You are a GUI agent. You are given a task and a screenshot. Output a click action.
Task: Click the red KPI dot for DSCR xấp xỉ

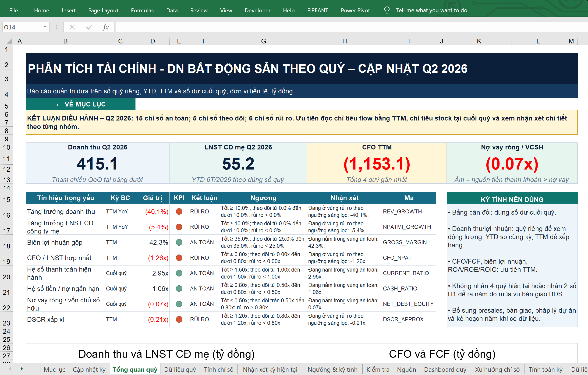[x=179, y=319]
